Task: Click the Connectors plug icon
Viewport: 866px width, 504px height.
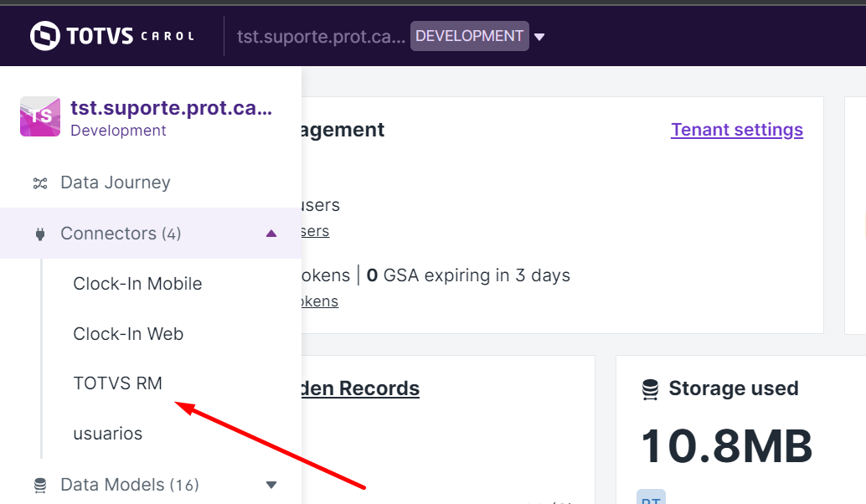Action: pos(39,234)
